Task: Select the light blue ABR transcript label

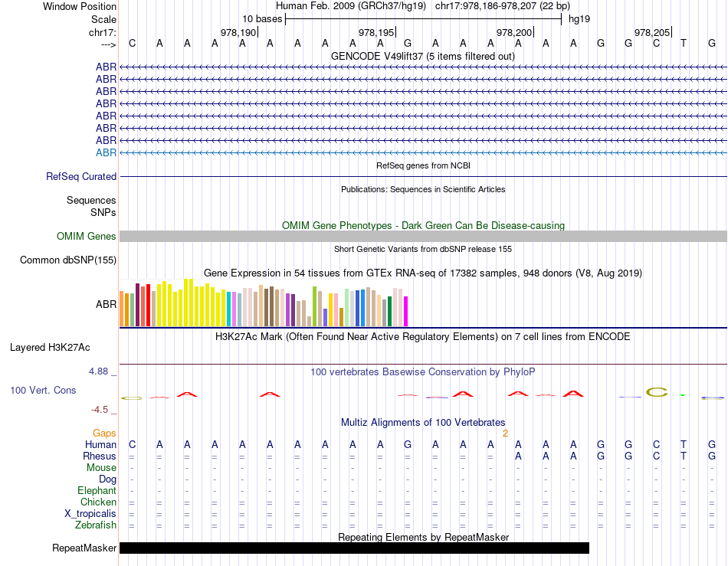Action: [x=106, y=152]
